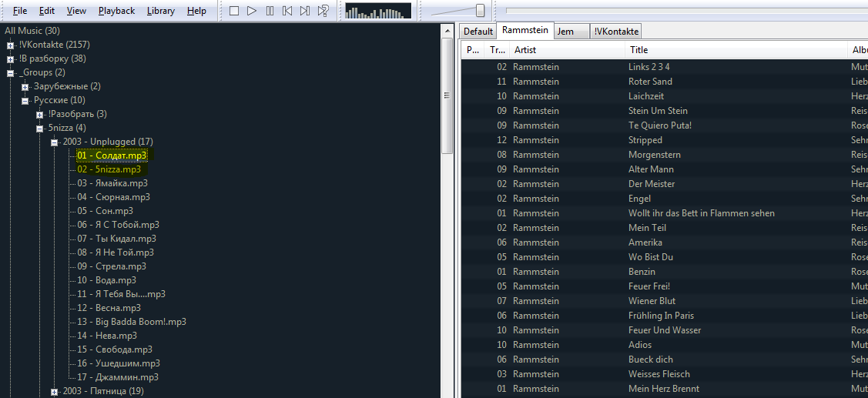This screenshot has height=398, width=868.
Task: Select the Weisses Fleisch track
Action: (664, 374)
